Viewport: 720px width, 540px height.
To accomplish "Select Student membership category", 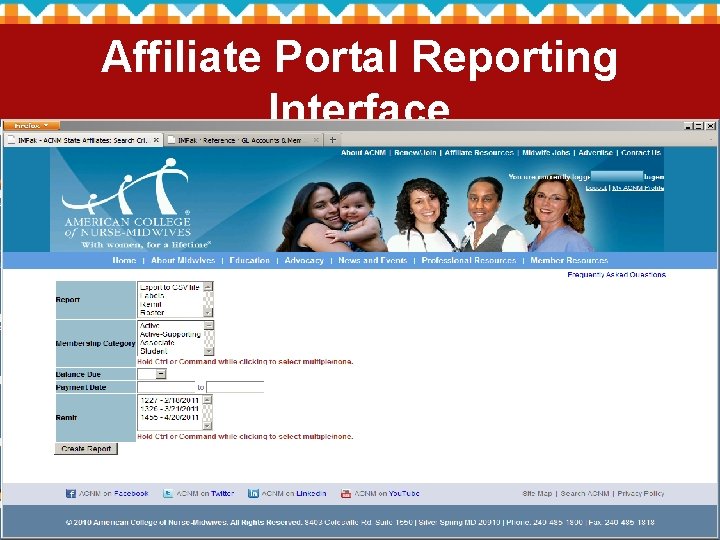I will (x=170, y=351).
